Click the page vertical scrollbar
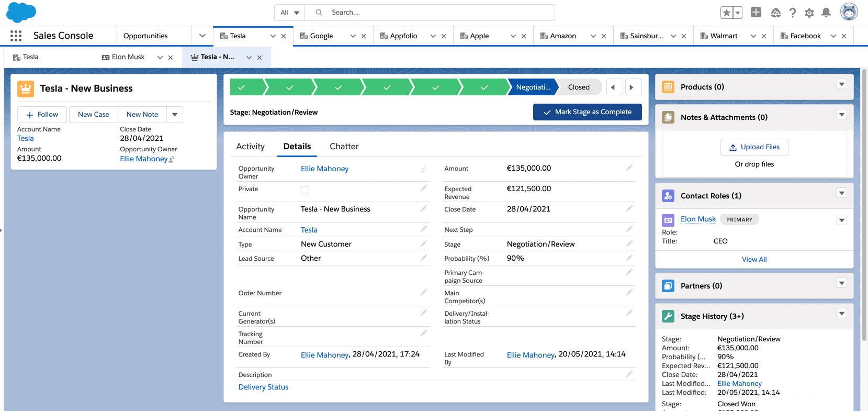The image size is (868, 411). [864, 204]
